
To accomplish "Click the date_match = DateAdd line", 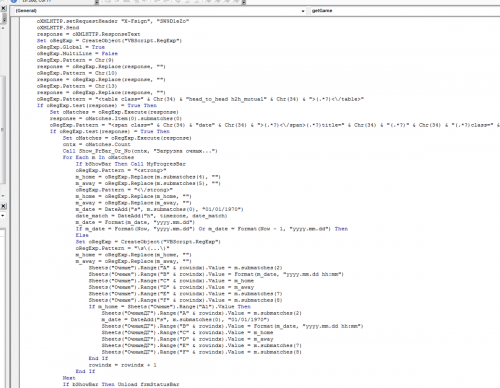I will click(151, 216).
